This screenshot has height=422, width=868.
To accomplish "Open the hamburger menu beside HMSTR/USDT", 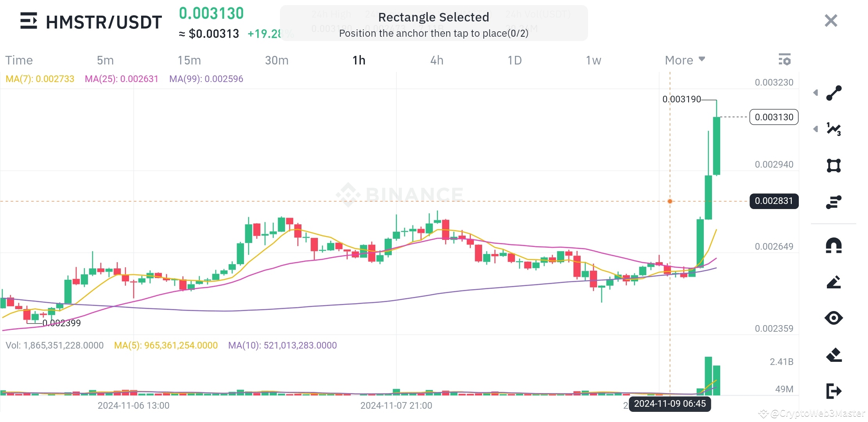I will point(29,21).
